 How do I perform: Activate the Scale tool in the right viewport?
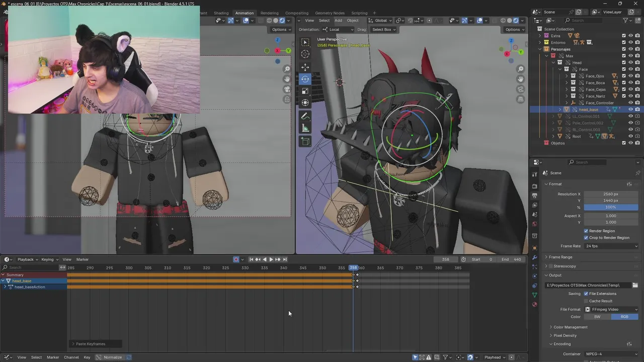coord(305,91)
